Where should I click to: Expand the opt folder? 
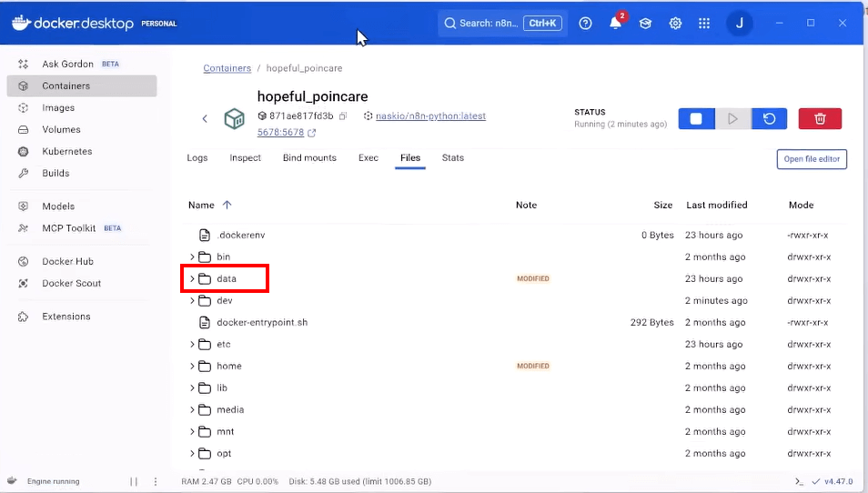tap(192, 453)
